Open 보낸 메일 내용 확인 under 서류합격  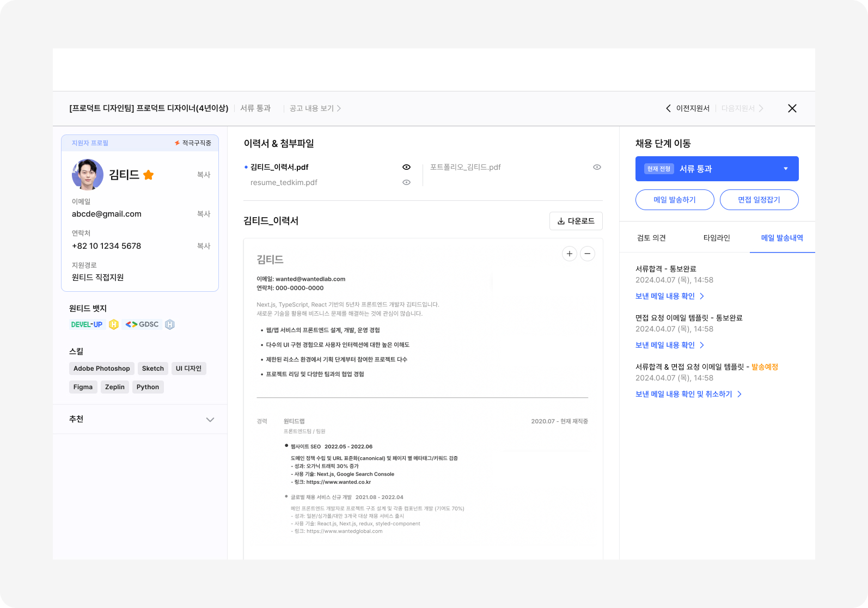point(670,296)
